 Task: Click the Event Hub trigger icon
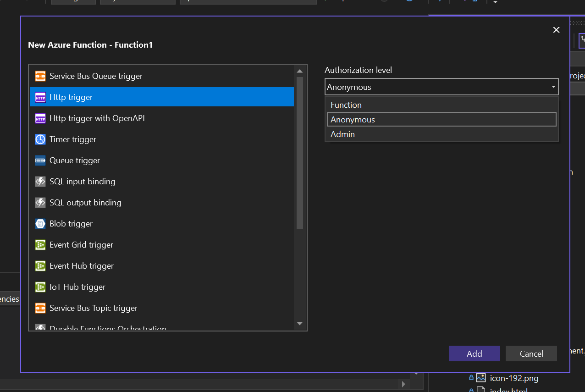[x=40, y=265]
